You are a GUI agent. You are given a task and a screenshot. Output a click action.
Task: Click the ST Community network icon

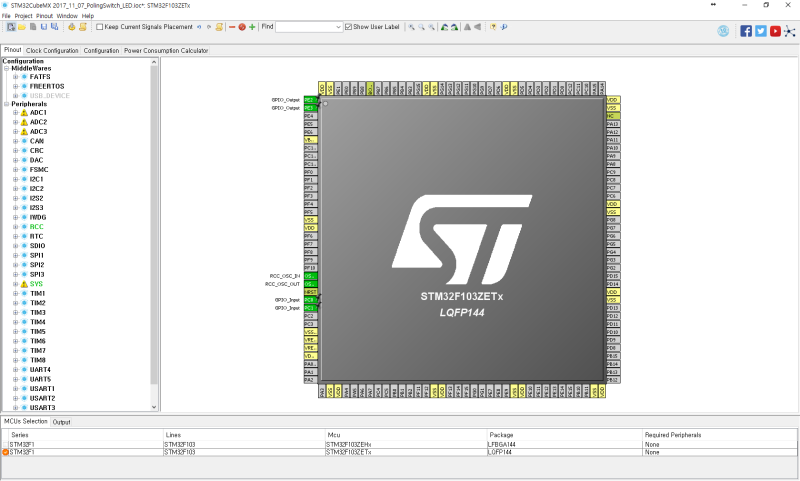[x=791, y=31]
